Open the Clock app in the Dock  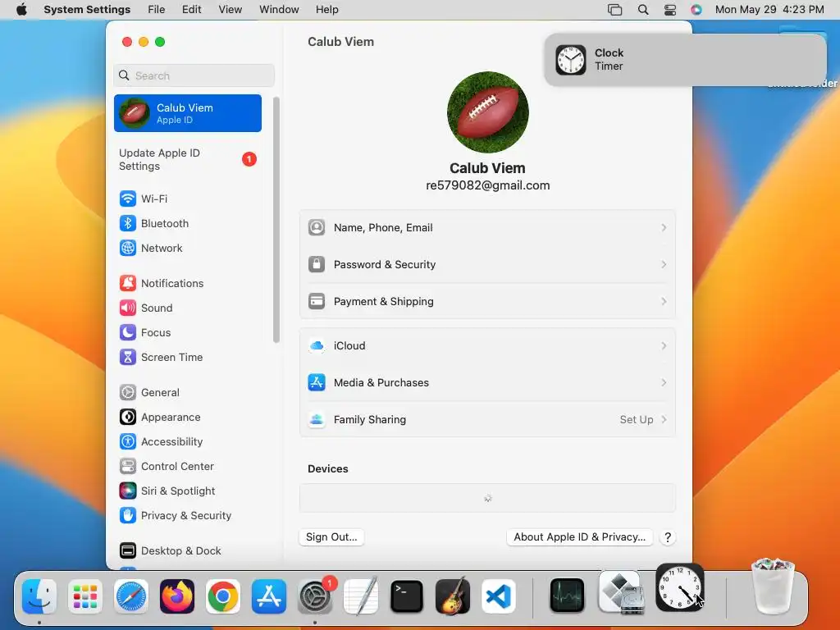click(x=679, y=587)
